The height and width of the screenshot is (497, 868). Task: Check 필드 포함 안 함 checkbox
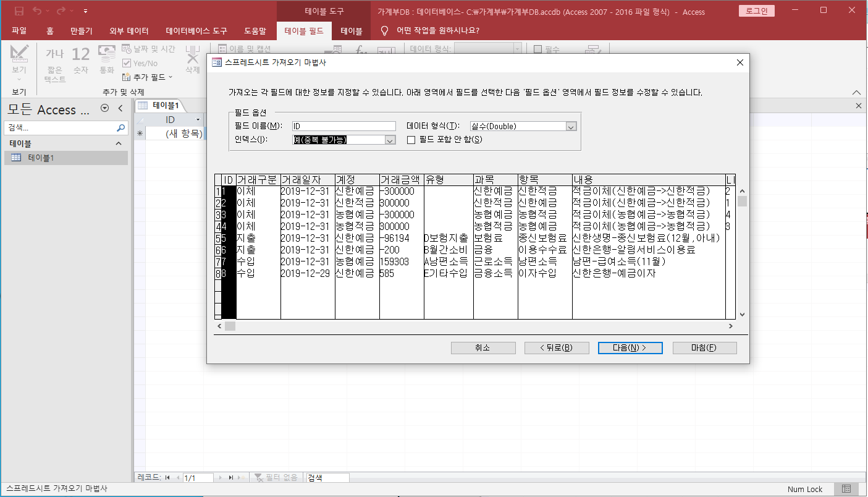pos(411,140)
